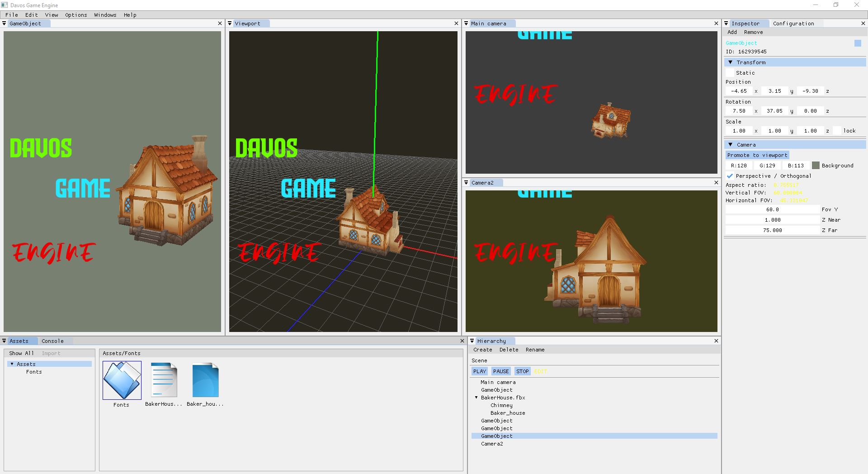Click the G:129 color value field
This screenshot has height=474, width=868.
point(768,166)
